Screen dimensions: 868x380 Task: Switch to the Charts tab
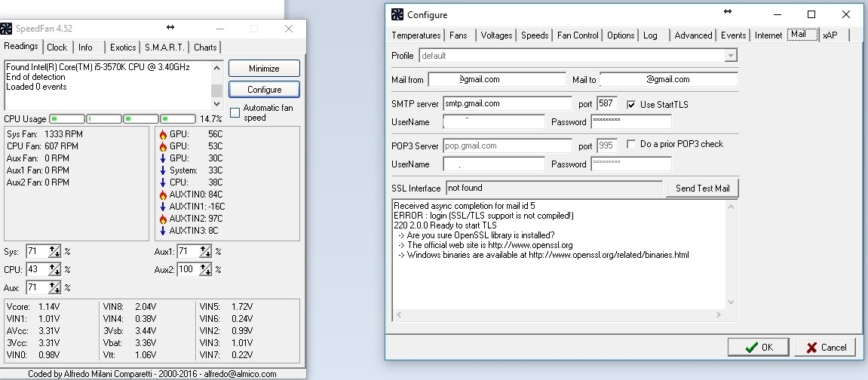click(205, 47)
